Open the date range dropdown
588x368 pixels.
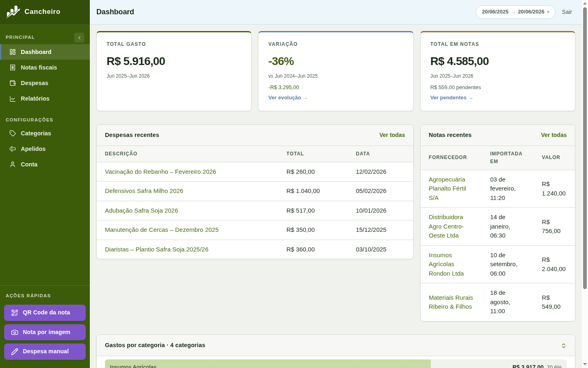(x=515, y=12)
